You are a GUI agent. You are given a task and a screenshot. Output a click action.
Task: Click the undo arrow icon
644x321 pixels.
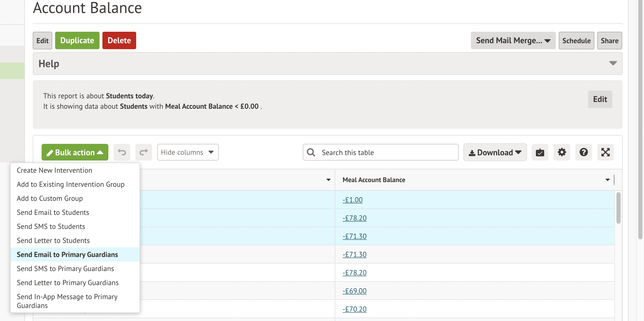click(x=122, y=152)
